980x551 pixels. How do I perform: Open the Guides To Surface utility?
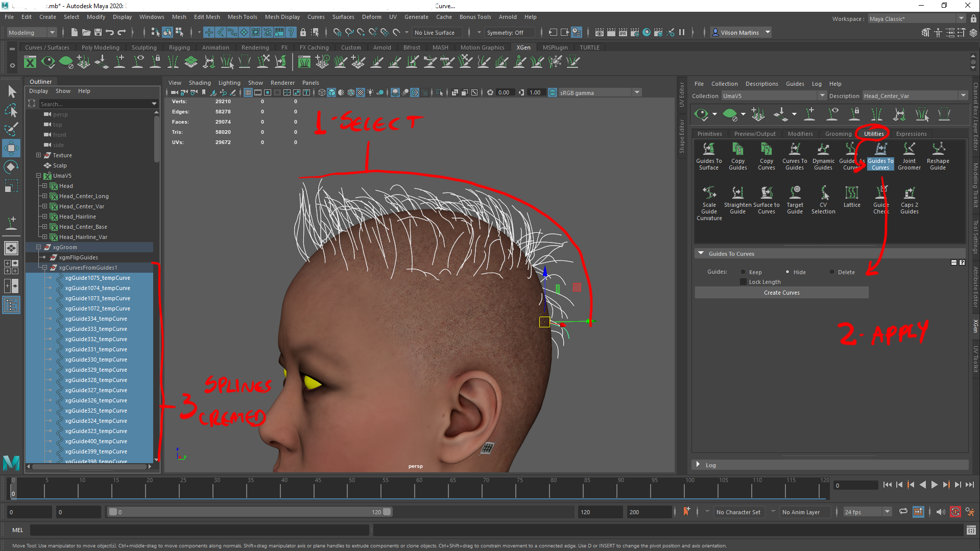[709, 156]
